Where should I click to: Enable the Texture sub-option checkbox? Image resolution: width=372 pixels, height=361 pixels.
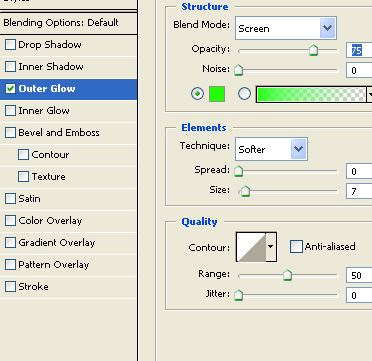coord(23,177)
